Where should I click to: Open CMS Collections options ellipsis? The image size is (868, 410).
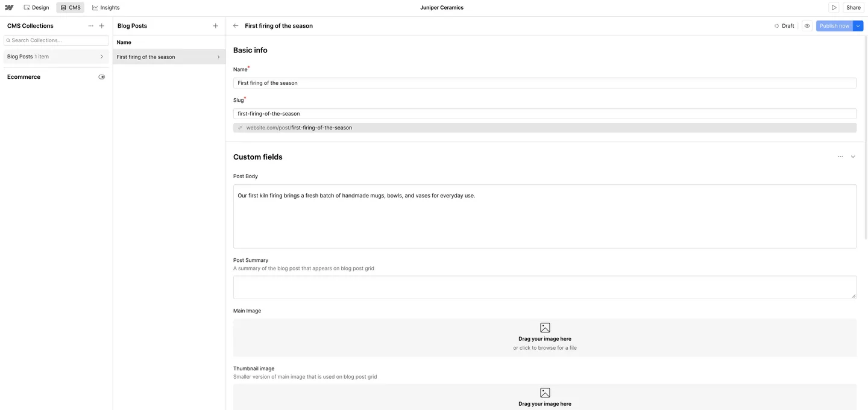[91, 26]
